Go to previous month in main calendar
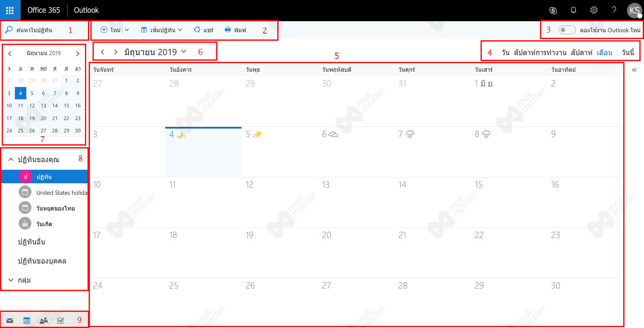 point(102,52)
